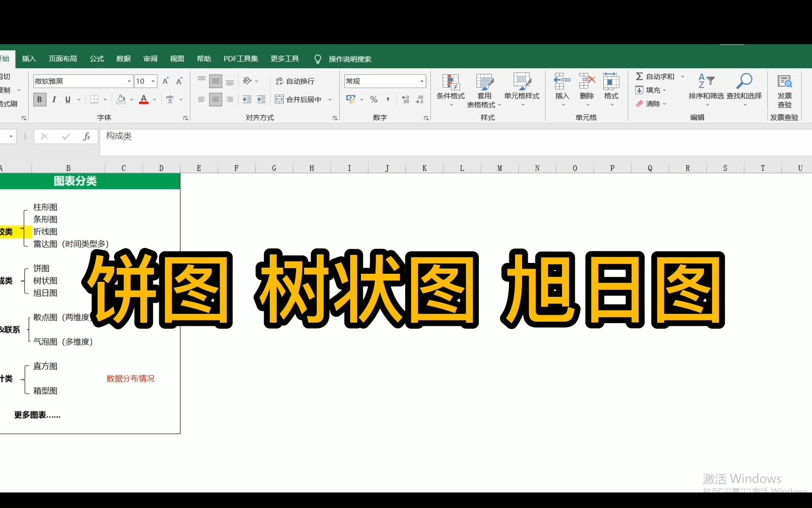Image resolution: width=812 pixels, height=508 pixels.
Task: Switch to 审阅 tab
Action: point(150,59)
